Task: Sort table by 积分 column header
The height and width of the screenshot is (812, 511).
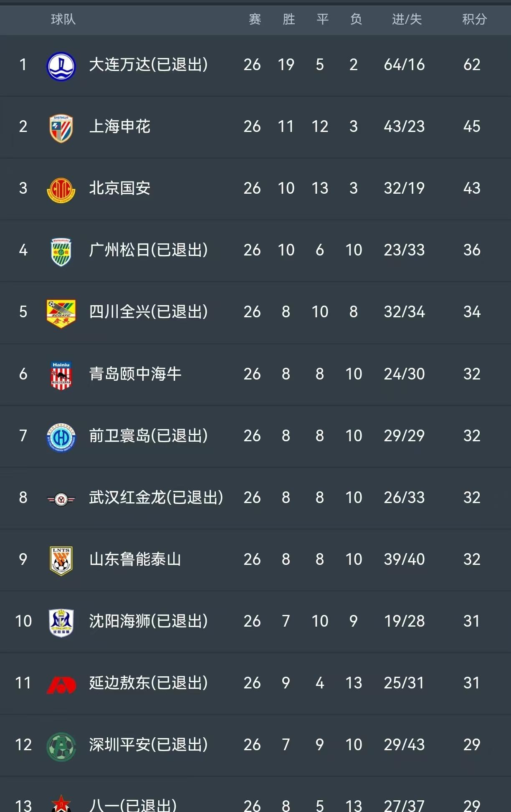Action: [474, 19]
